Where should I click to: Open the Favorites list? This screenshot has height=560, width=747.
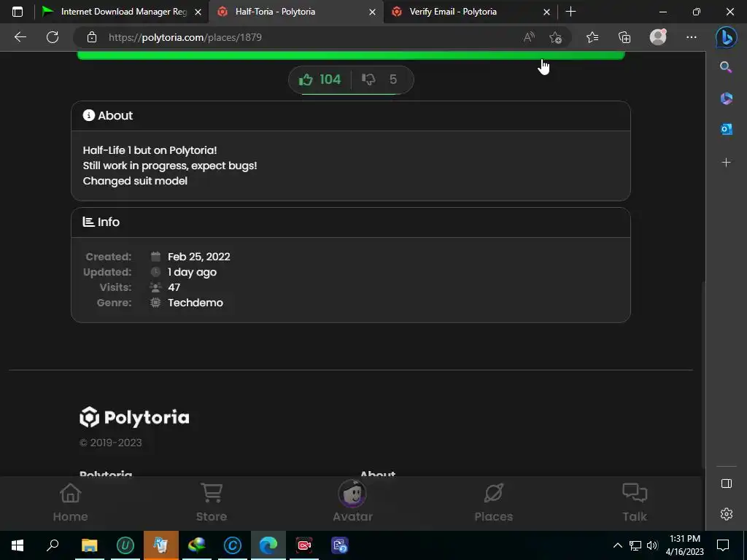coord(592,37)
